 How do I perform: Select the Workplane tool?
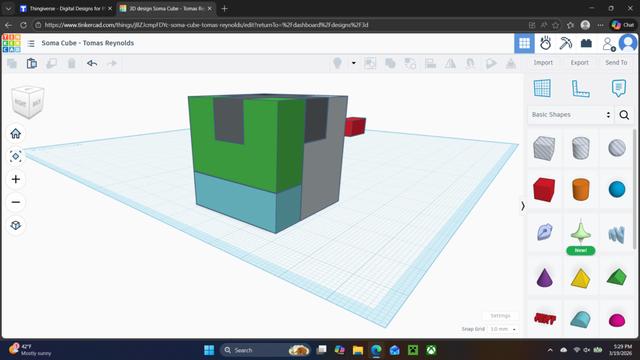(542, 88)
